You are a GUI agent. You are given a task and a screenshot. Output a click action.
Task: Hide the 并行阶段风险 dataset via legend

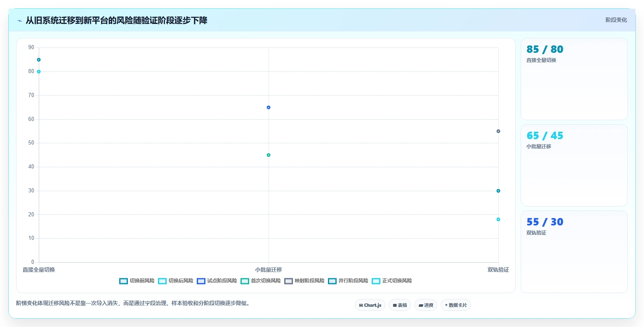[x=348, y=281]
